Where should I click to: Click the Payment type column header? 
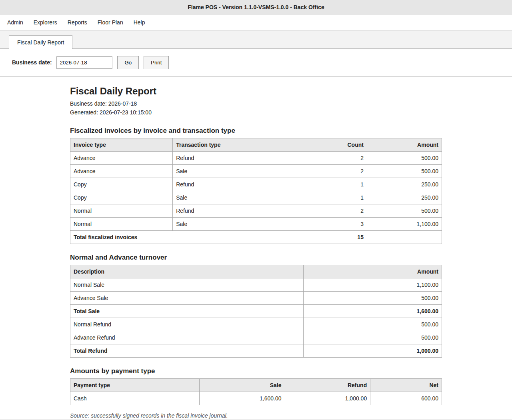tap(135, 385)
